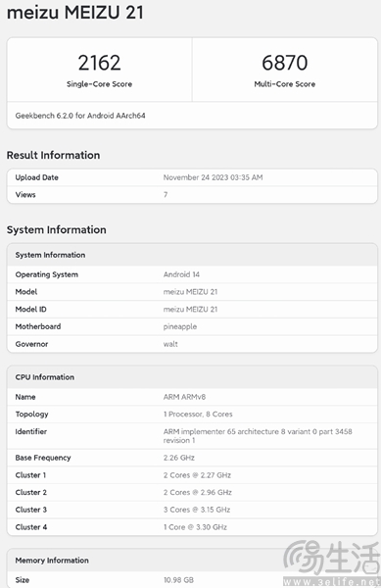Select the 'Android 14' value
Viewport: 381px width, 588px height.
(x=181, y=274)
